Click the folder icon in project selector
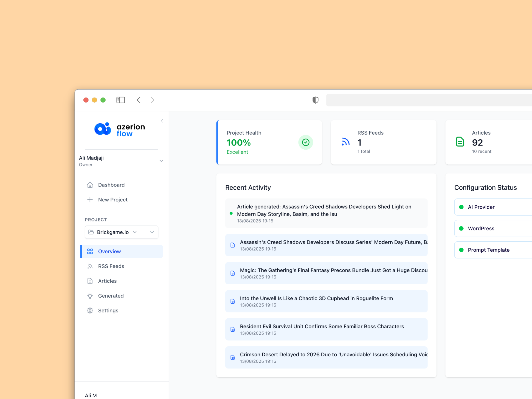The image size is (532, 399). click(x=91, y=232)
